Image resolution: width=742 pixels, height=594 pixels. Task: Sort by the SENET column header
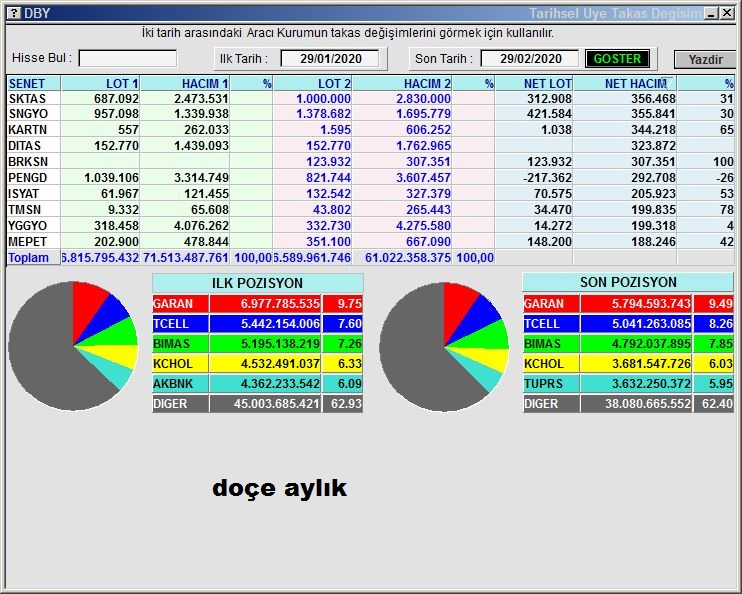point(34,83)
